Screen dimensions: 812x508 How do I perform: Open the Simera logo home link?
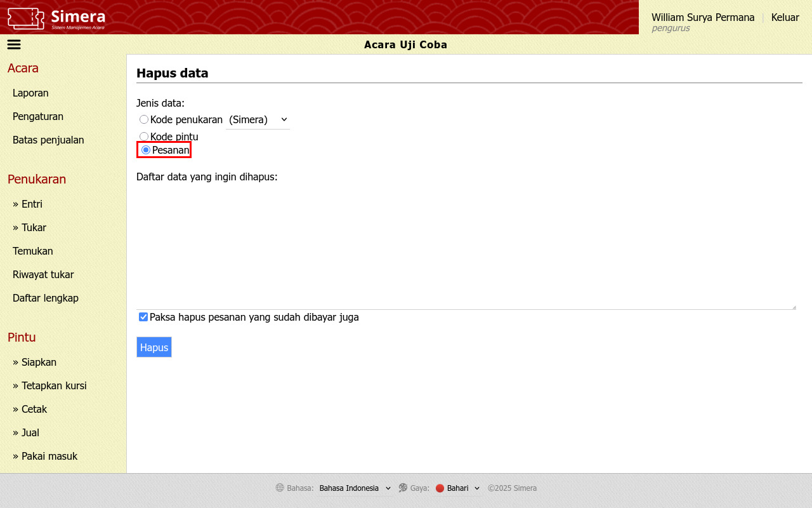coord(56,18)
